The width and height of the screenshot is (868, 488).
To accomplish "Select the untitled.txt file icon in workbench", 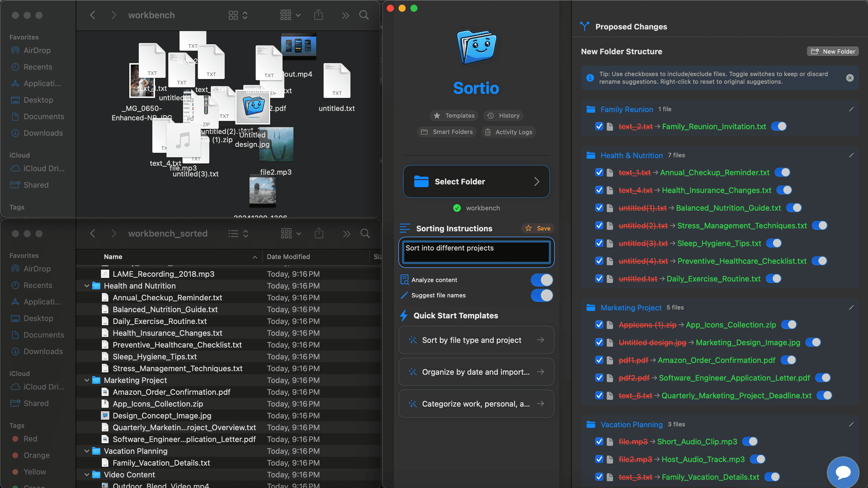I will pos(337,81).
